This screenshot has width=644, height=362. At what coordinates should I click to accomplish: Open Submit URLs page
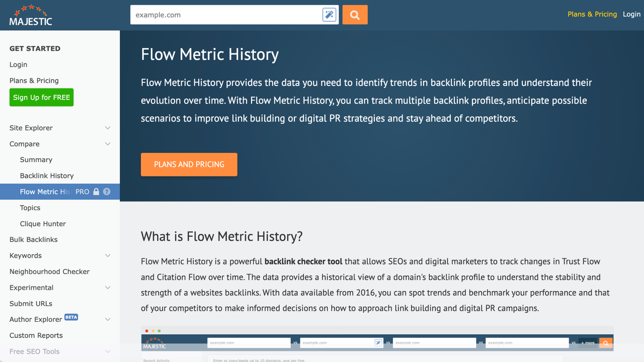click(x=31, y=304)
